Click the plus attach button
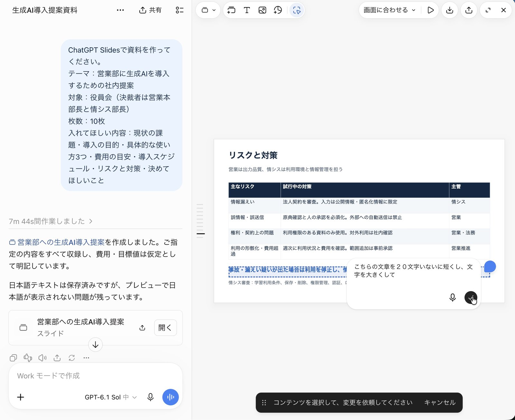The image size is (515, 420). pos(21,397)
